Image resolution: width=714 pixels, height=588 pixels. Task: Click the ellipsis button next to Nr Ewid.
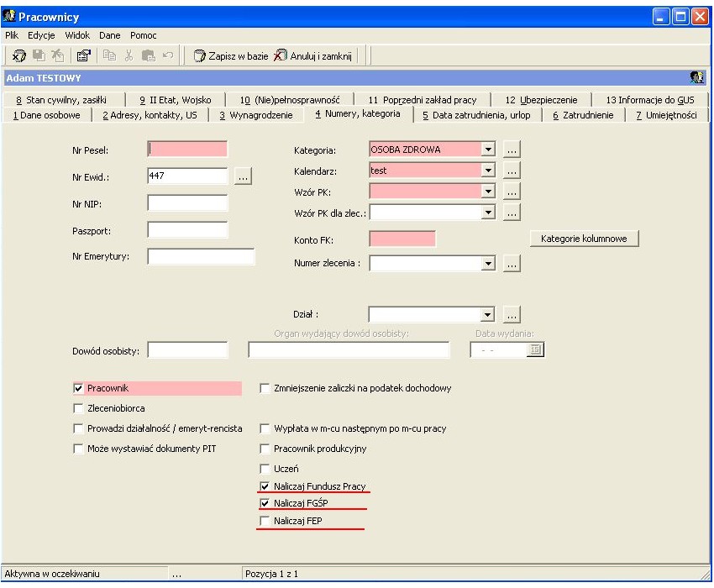coord(243,176)
